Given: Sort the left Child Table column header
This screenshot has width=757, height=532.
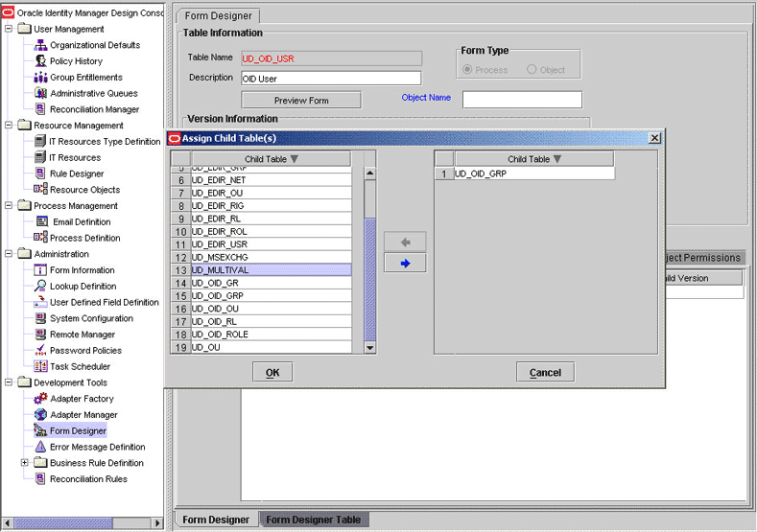Looking at the screenshot, I should tap(272, 159).
